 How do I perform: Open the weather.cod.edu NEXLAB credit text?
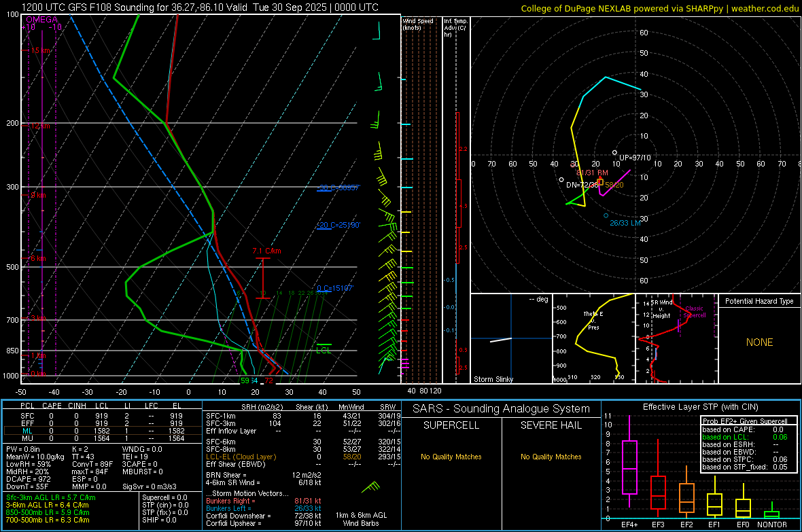(660, 8)
